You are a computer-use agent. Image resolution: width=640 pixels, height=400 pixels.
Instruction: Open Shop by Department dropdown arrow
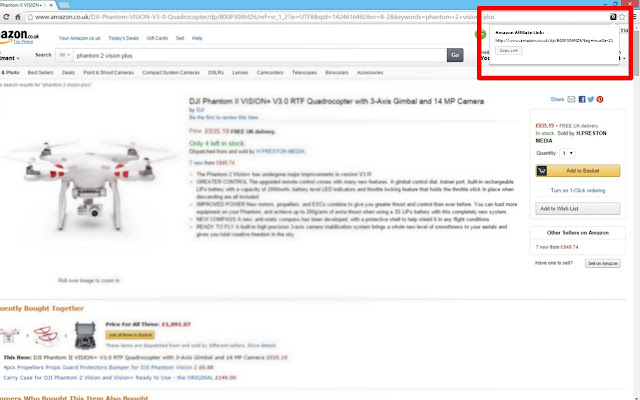pyautogui.click(x=18, y=58)
